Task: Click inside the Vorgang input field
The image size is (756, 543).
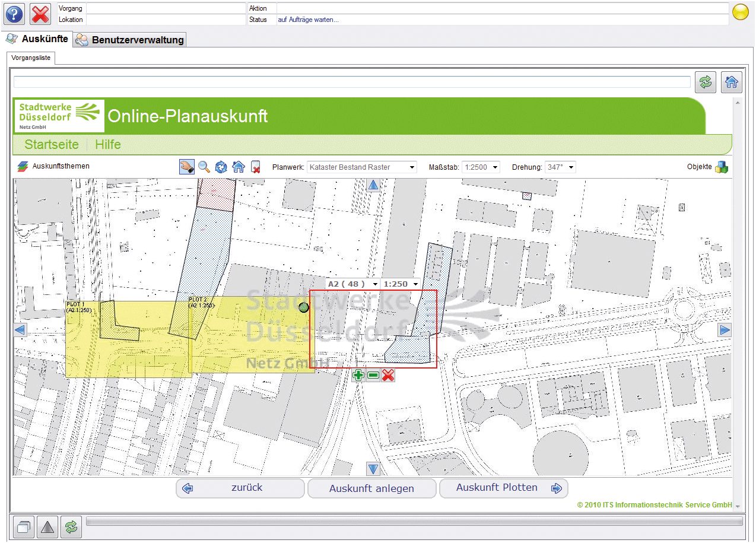Action: [165, 8]
